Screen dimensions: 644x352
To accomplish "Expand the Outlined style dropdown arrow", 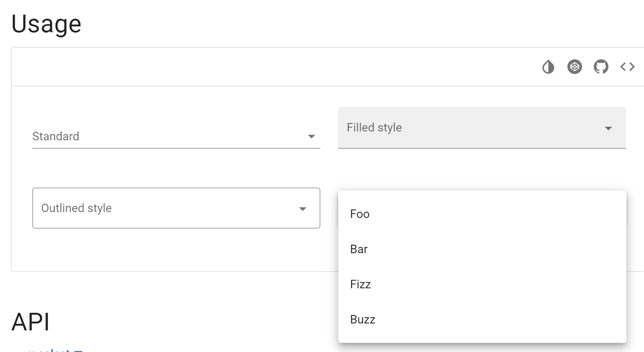I will 302,209.
